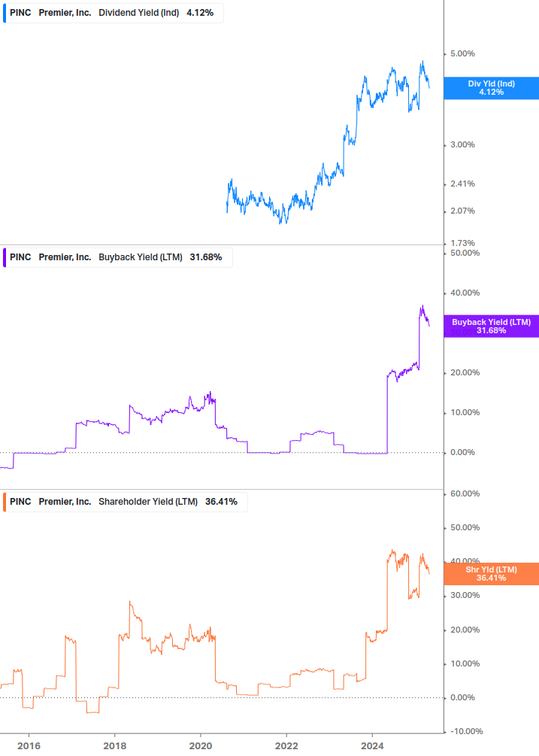Click the Shareholder Yield (LTM) legend label
The height and width of the screenshot is (756, 539).
(x=148, y=502)
